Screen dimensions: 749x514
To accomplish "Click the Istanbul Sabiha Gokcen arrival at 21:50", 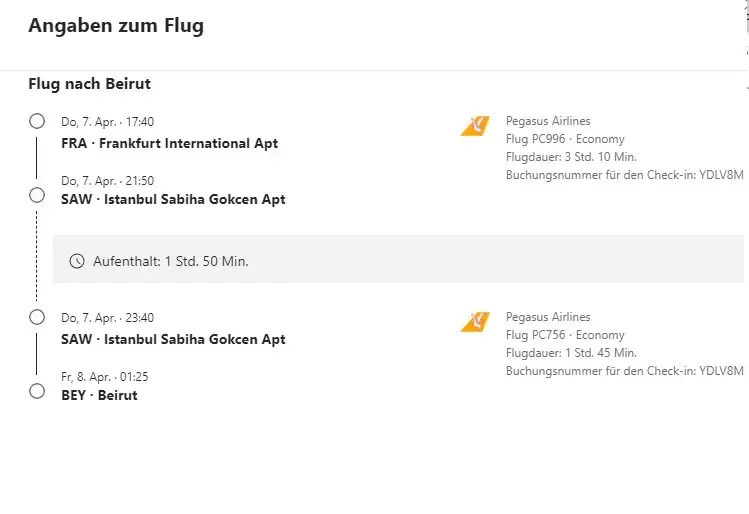I will point(173,199).
